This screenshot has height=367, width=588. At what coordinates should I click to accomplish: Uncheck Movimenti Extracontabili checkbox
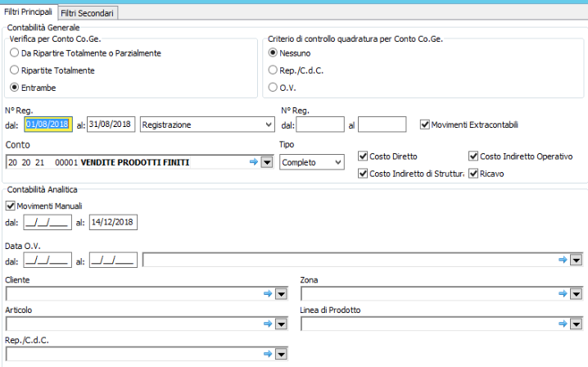[424, 125]
